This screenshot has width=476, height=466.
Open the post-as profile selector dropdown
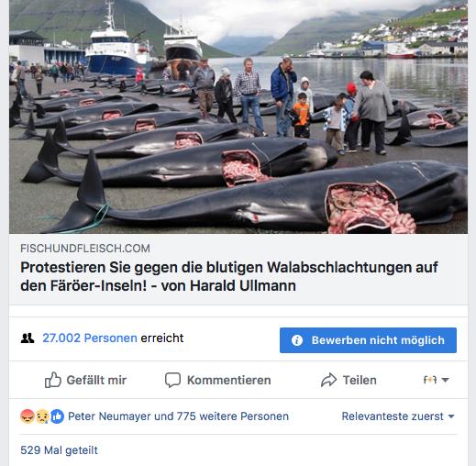click(436, 380)
